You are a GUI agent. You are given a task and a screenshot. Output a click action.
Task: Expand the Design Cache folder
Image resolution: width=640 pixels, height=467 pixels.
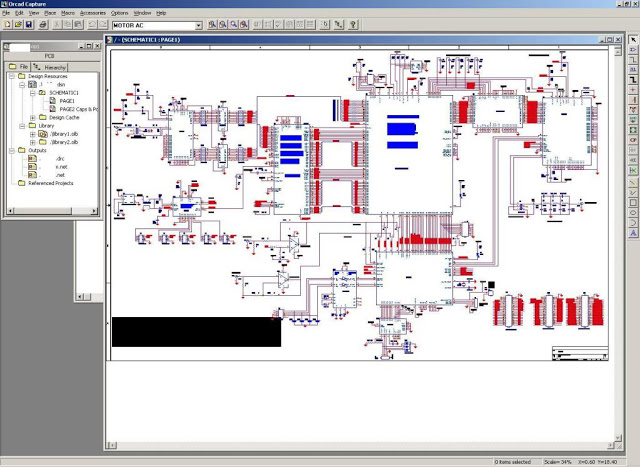tap(31, 117)
